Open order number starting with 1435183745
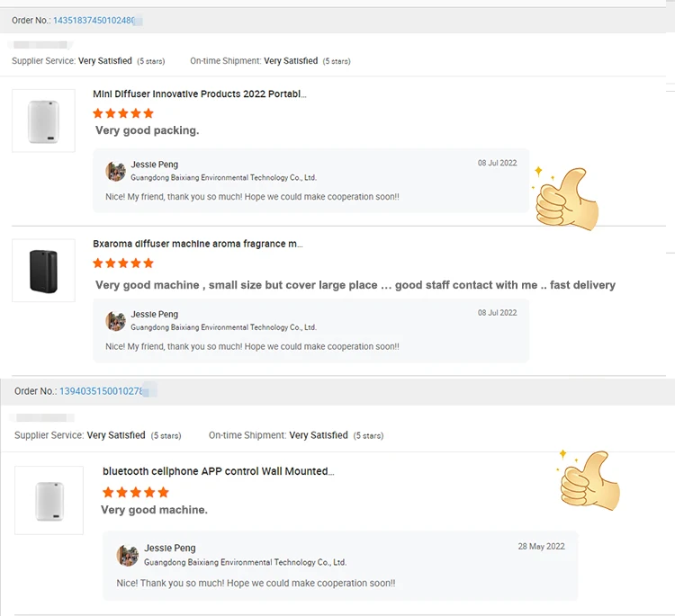675x616 pixels. coord(94,20)
